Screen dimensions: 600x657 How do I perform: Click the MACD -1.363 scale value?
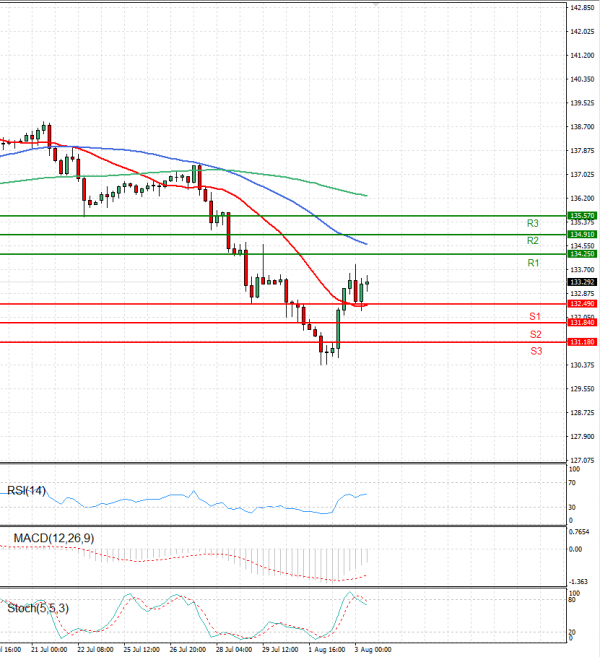click(578, 582)
